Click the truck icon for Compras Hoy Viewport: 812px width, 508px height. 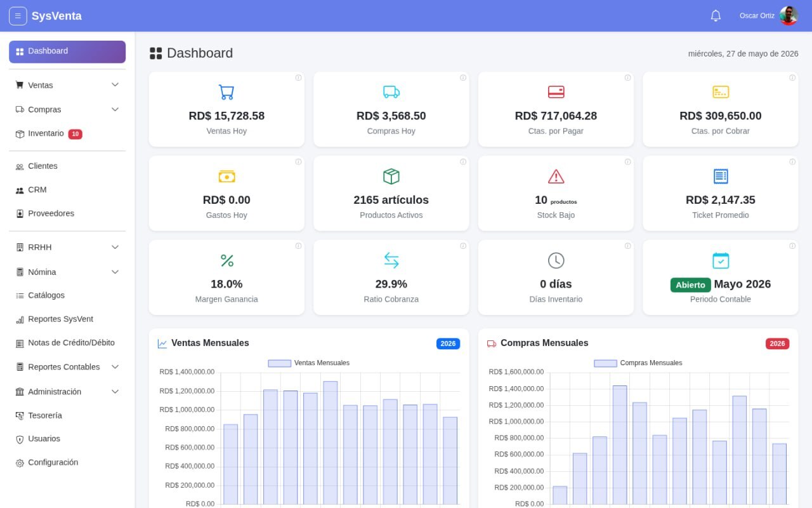pyautogui.click(x=391, y=92)
